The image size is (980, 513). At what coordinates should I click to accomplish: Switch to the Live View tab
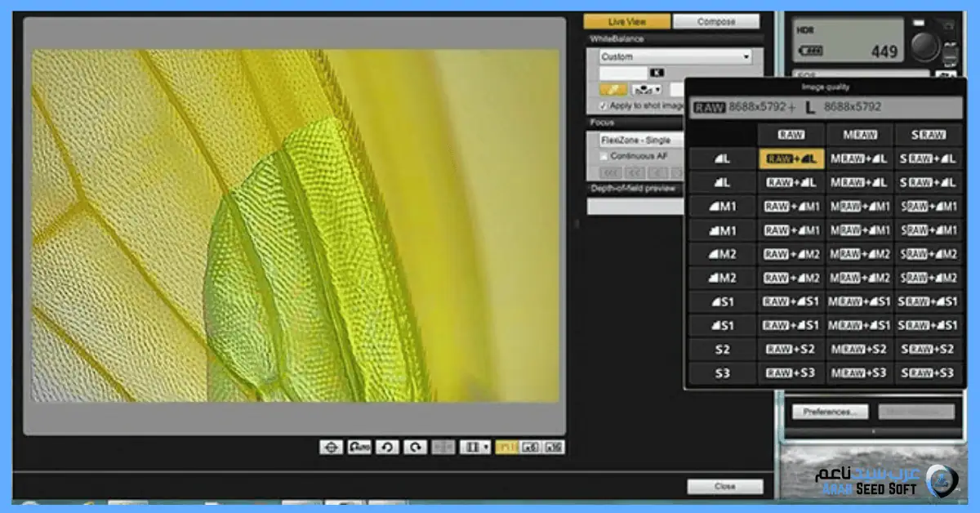(x=626, y=22)
